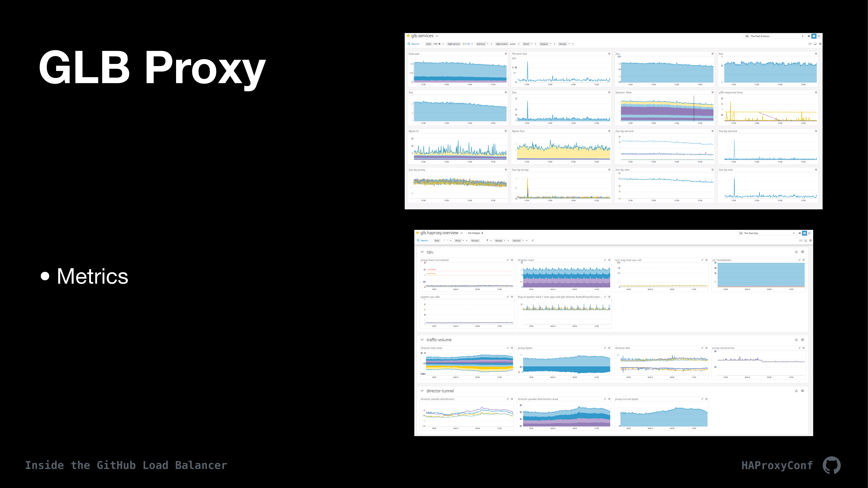Screen dimensions: 868x488
Task: Open the glb.services dashboard title dropdown
Action: [437, 36]
